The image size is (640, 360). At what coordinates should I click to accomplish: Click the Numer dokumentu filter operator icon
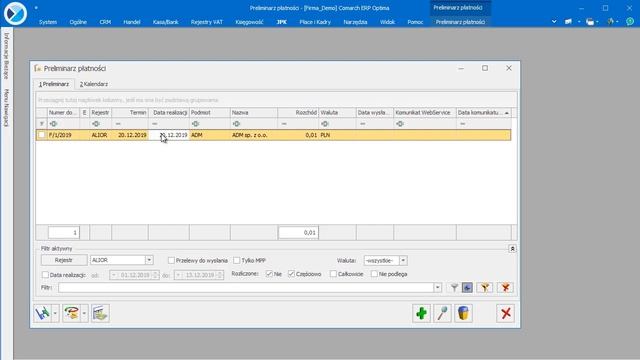coord(53,124)
